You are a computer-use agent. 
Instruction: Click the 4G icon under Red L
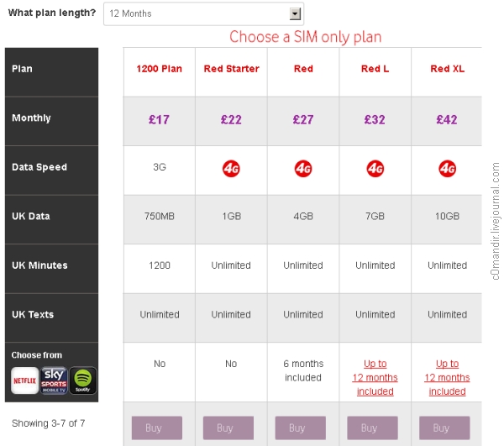[x=375, y=169]
